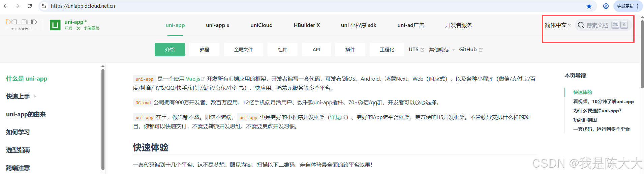Reload the page with refresh icon
This screenshot has height=174, width=644.
[x=30, y=6]
